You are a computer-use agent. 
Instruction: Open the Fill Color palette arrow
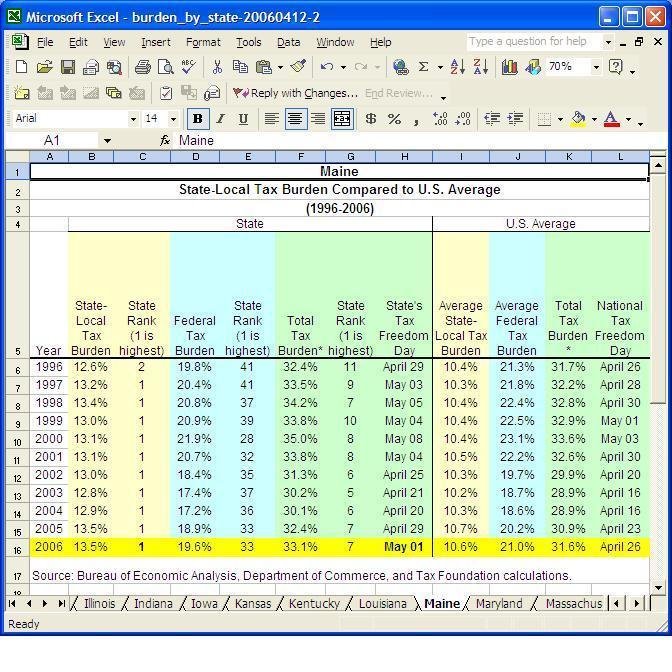(594, 119)
